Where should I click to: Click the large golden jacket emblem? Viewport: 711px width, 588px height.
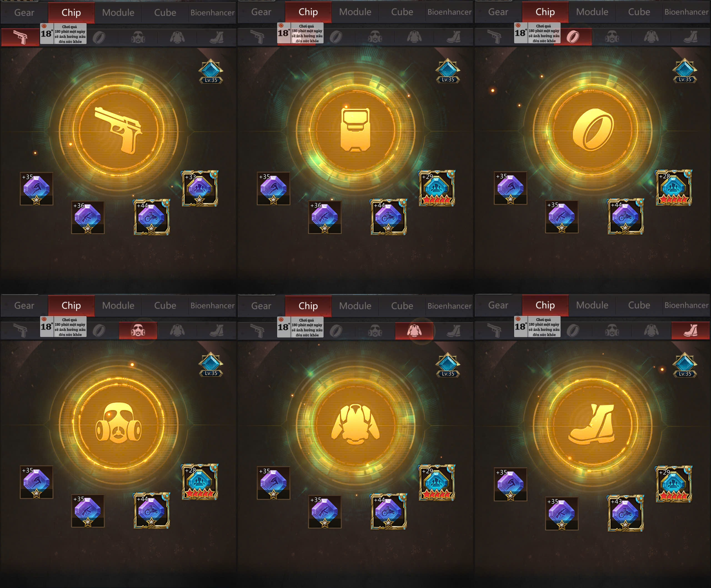tap(355, 424)
